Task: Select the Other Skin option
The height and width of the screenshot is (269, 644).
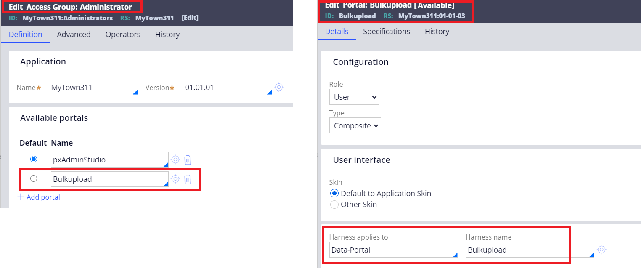Action: (x=334, y=204)
